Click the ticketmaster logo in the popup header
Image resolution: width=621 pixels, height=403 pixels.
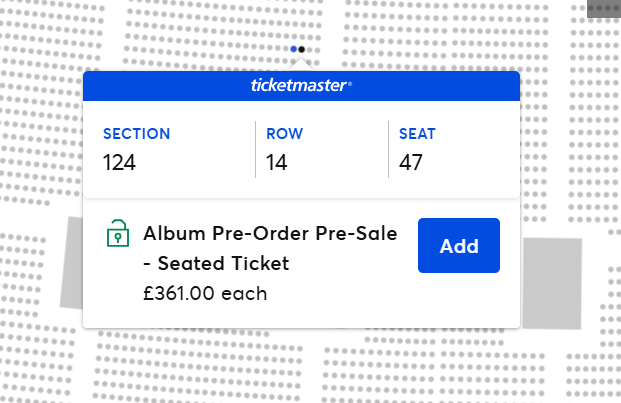point(301,86)
